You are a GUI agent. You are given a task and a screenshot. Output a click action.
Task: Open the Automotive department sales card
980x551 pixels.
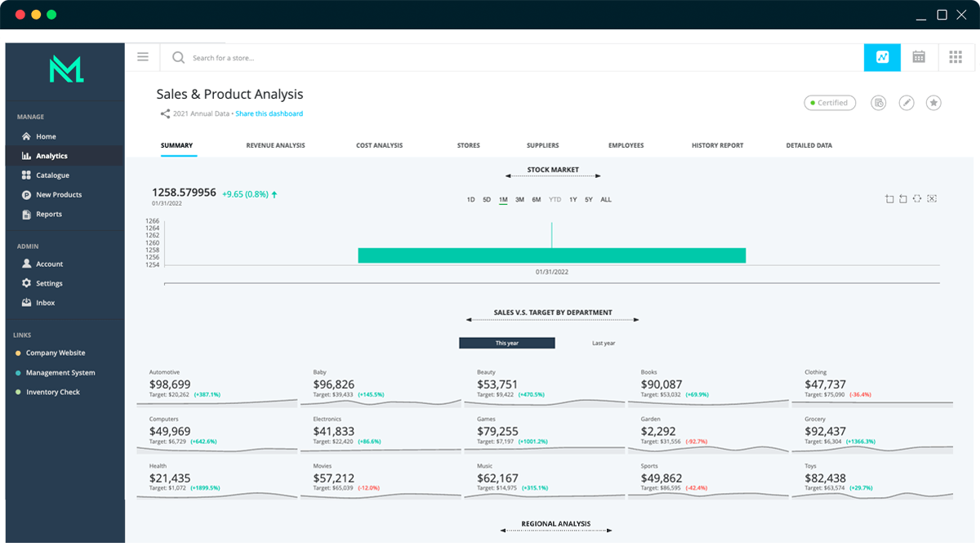[x=216, y=385]
